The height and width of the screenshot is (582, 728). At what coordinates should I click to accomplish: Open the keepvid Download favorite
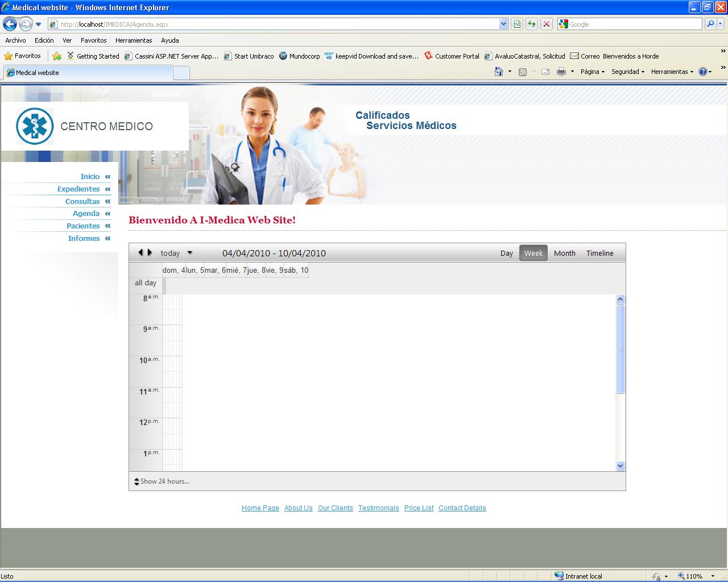[371, 56]
